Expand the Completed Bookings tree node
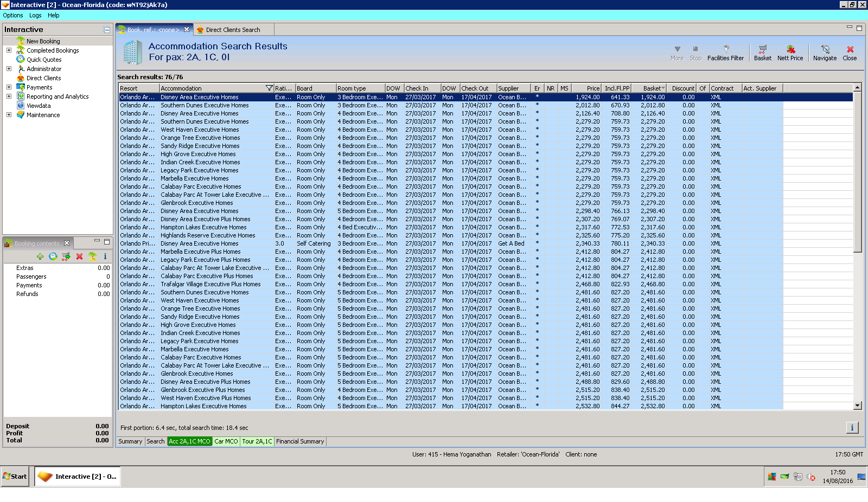Screen dimensions: 868x502 point(9,50)
